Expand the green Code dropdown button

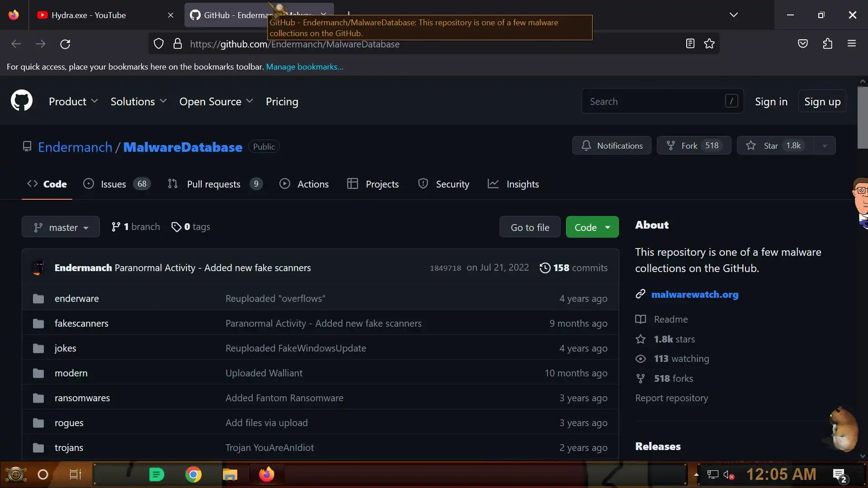click(592, 227)
